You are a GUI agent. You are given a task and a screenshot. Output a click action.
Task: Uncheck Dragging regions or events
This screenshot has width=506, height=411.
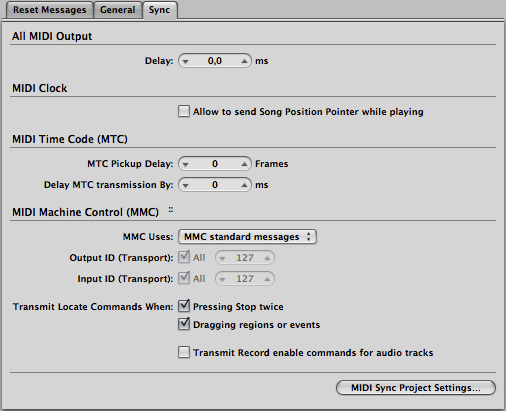[184, 324]
